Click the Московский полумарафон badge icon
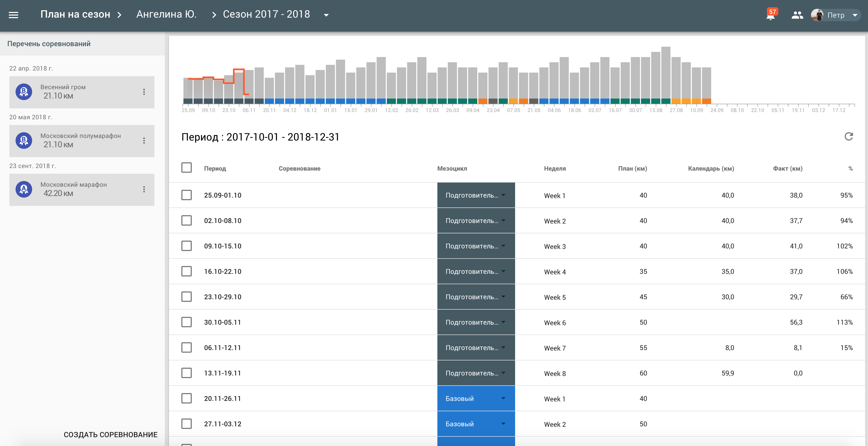This screenshot has width=868, height=446. click(x=24, y=141)
